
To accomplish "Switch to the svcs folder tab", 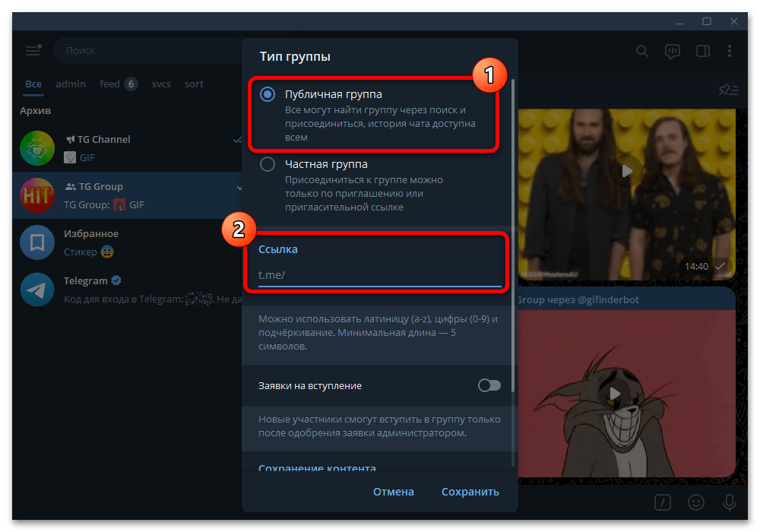I will tap(161, 84).
